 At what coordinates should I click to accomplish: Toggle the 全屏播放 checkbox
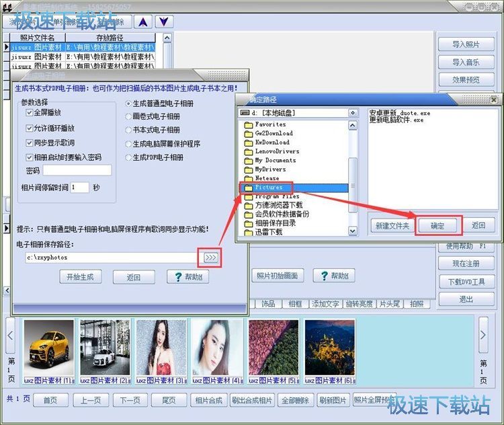(x=30, y=113)
